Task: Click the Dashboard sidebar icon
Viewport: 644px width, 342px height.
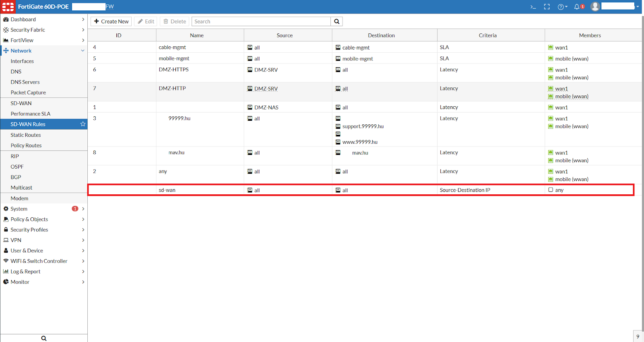Action: coord(6,19)
